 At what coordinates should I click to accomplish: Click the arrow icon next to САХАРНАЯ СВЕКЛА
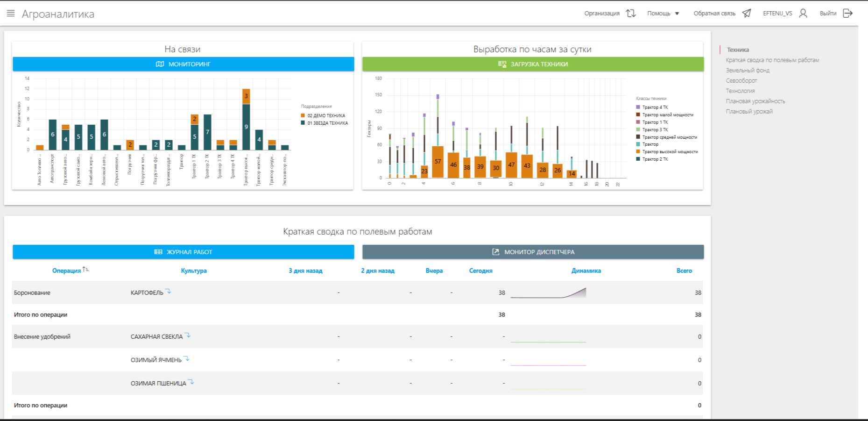pos(188,335)
